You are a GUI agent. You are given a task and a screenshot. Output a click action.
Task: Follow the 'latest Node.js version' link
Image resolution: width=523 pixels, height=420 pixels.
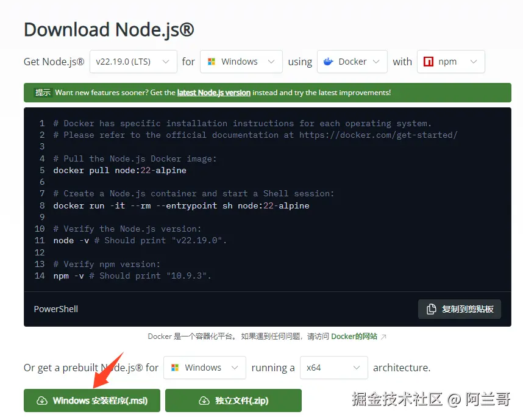pos(213,93)
